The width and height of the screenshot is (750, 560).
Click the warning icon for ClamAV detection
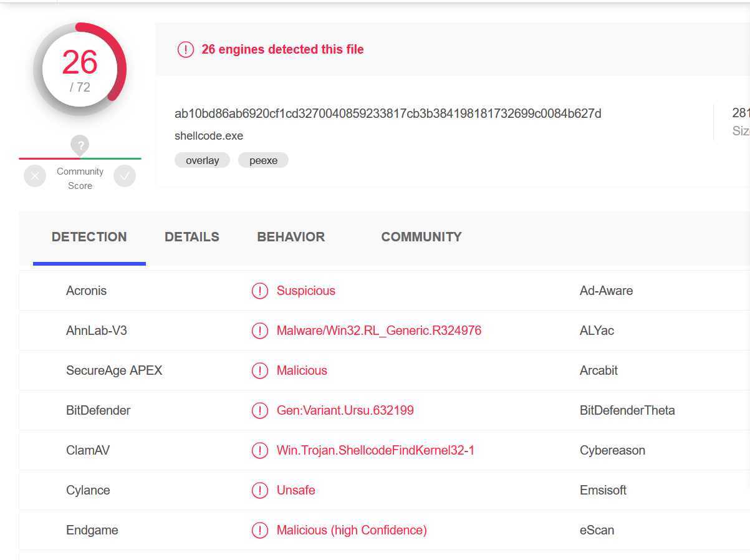(259, 450)
